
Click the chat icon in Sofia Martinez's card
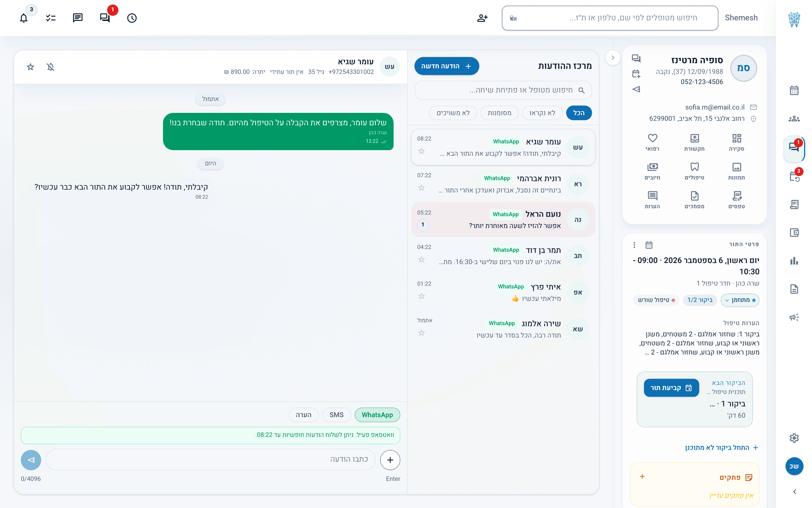pos(636,58)
